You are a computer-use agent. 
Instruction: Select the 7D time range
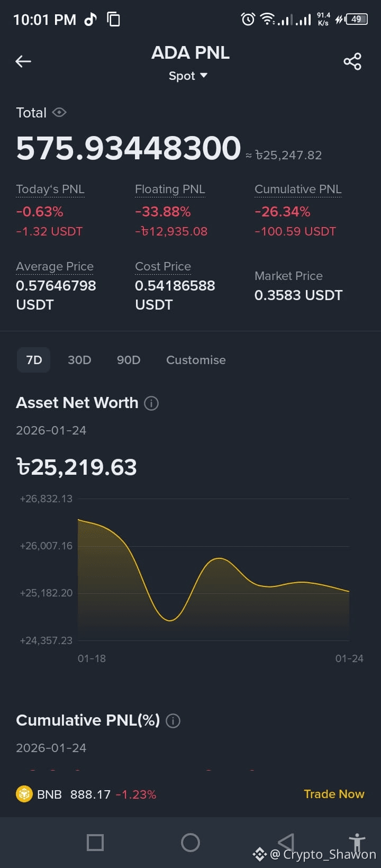click(34, 360)
